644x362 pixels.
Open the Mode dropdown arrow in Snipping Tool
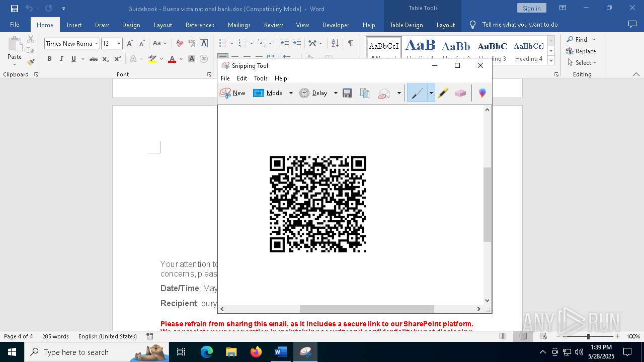click(x=291, y=93)
